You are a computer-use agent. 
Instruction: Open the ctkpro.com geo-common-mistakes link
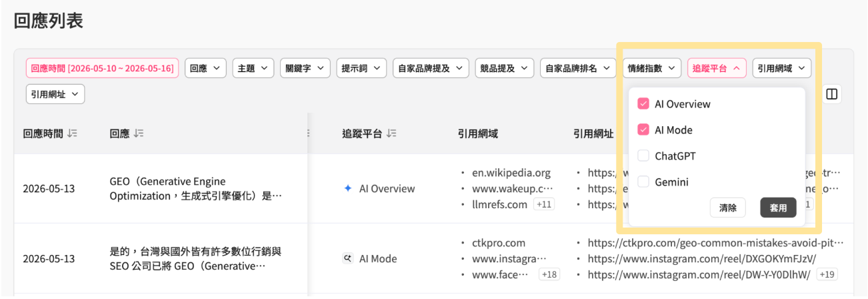pyautogui.click(x=715, y=243)
